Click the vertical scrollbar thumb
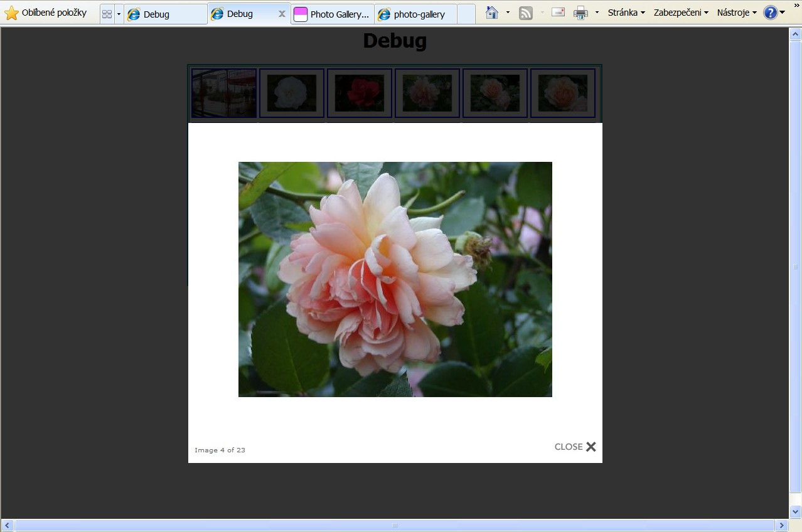Screen dimensions: 802x532 tap(795, 267)
